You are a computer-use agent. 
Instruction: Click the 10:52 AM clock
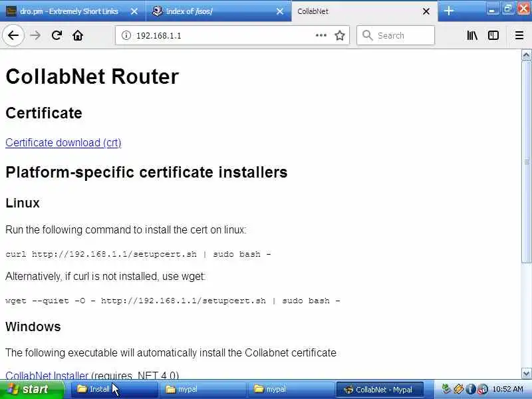[x=508, y=389]
